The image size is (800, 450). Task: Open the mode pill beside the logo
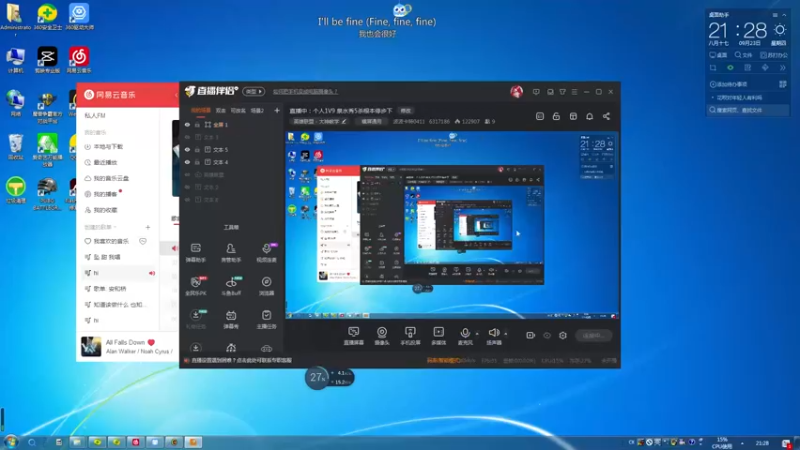(x=254, y=91)
